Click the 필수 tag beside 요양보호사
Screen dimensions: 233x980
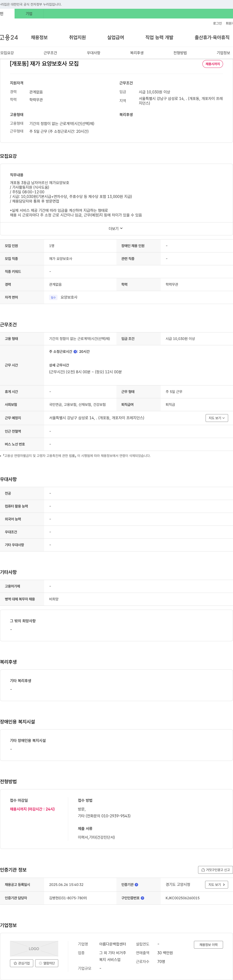point(53,297)
